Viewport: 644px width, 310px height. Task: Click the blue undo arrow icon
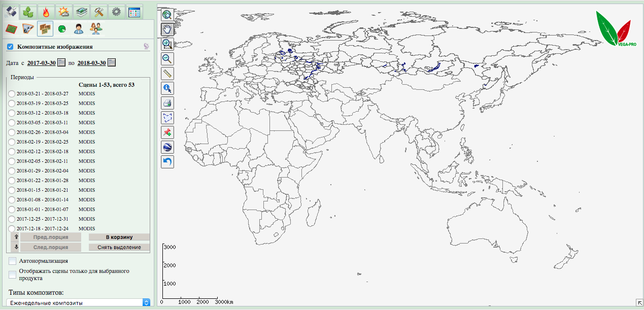pos(167,162)
